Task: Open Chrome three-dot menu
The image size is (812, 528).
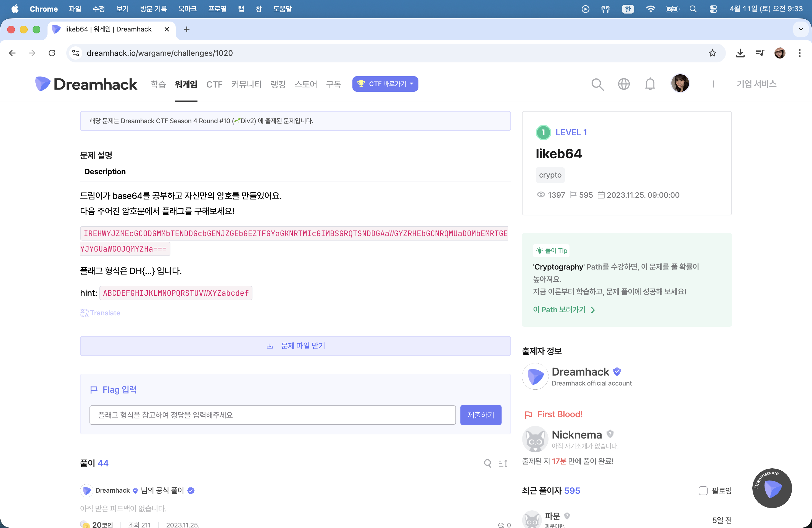Action: 800,53
